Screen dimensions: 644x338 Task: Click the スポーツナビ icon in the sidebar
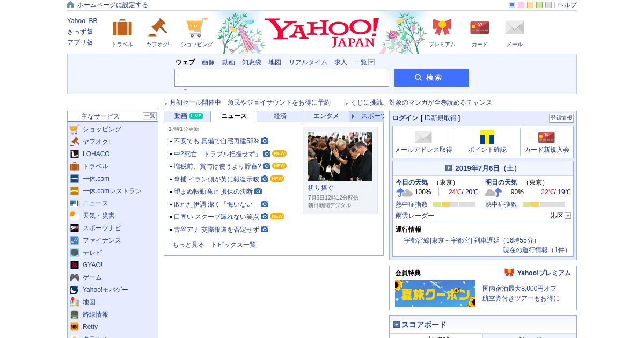75,228
